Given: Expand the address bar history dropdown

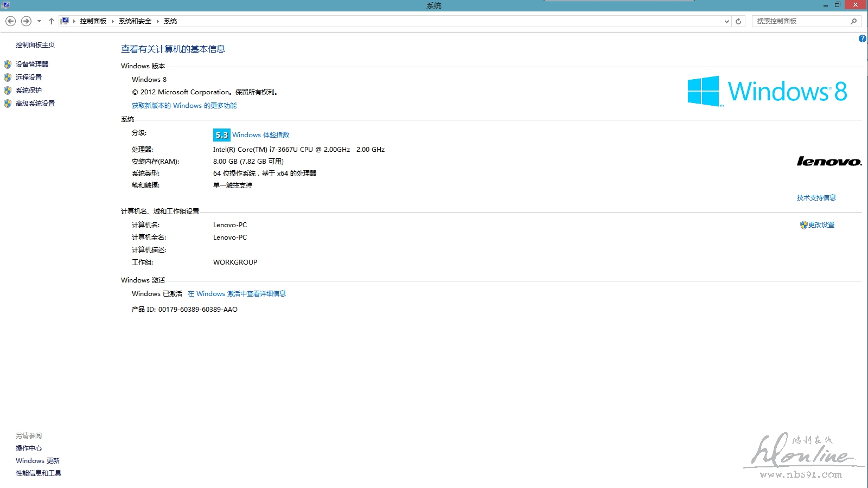Looking at the screenshot, I should (x=726, y=21).
